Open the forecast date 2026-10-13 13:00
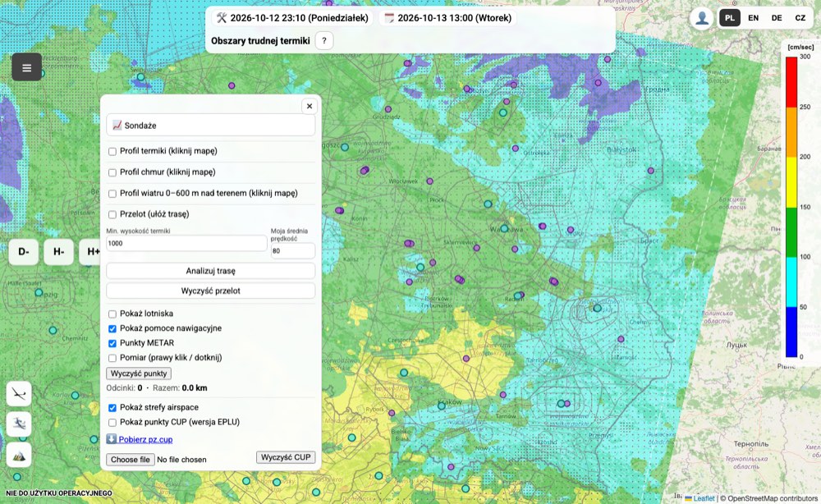The image size is (821, 504). click(447, 18)
